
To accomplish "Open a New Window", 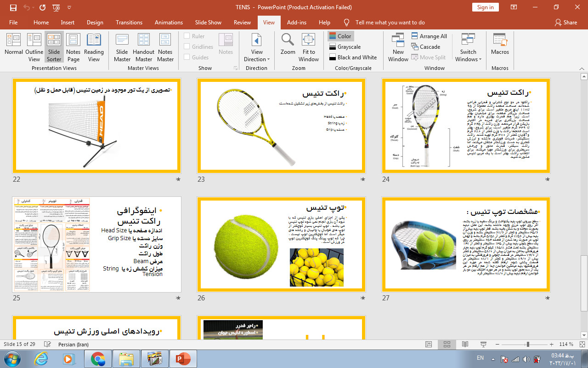I will (x=398, y=46).
